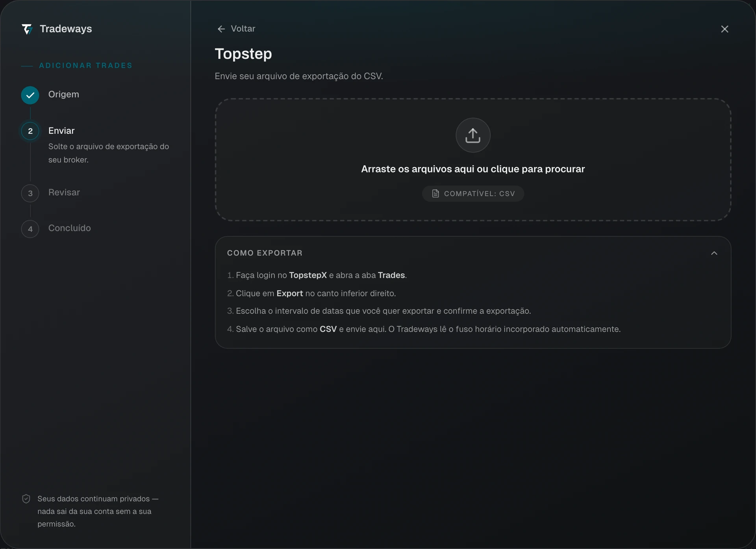Click 'Envie seu arquivo de exportação do CSV'
Image resolution: width=756 pixels, height=549 pixels.
[x=299, y=76]
